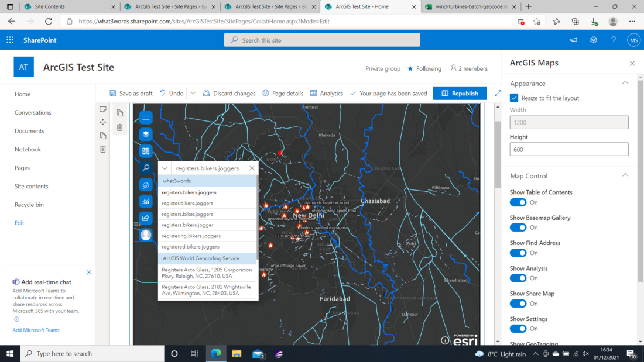Click the map user profile avatar
644x362 pixels.
point(146,235)
